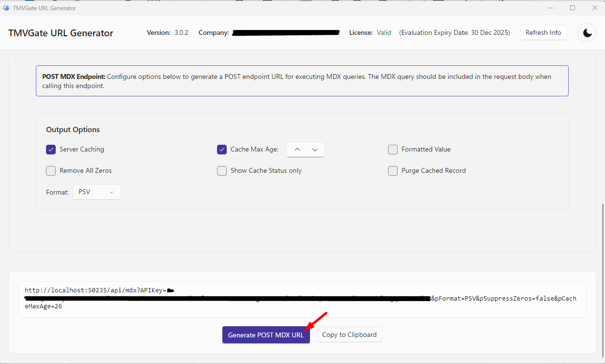The width and height of the screenshot is (605, 364).
Task: Toggle dark mode moon icon
Action: click(587, 32)
